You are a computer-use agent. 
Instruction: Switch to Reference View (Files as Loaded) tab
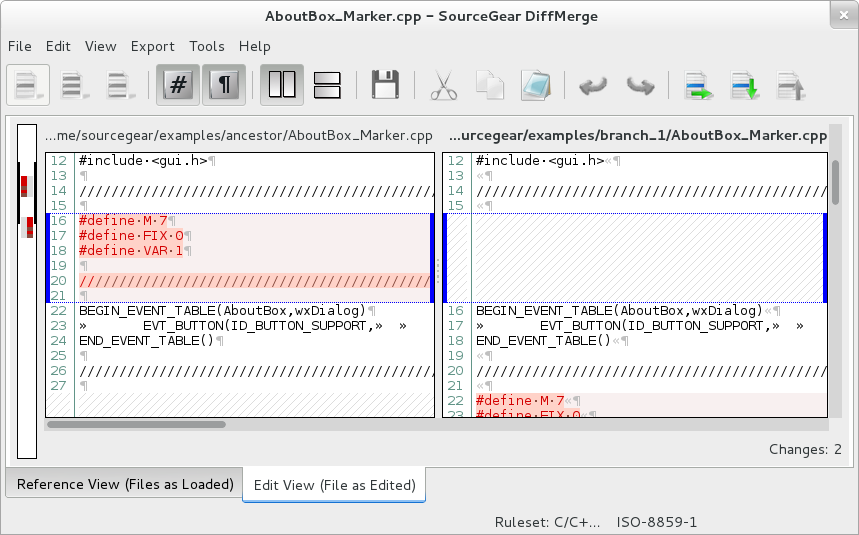(x=125, y=484)
